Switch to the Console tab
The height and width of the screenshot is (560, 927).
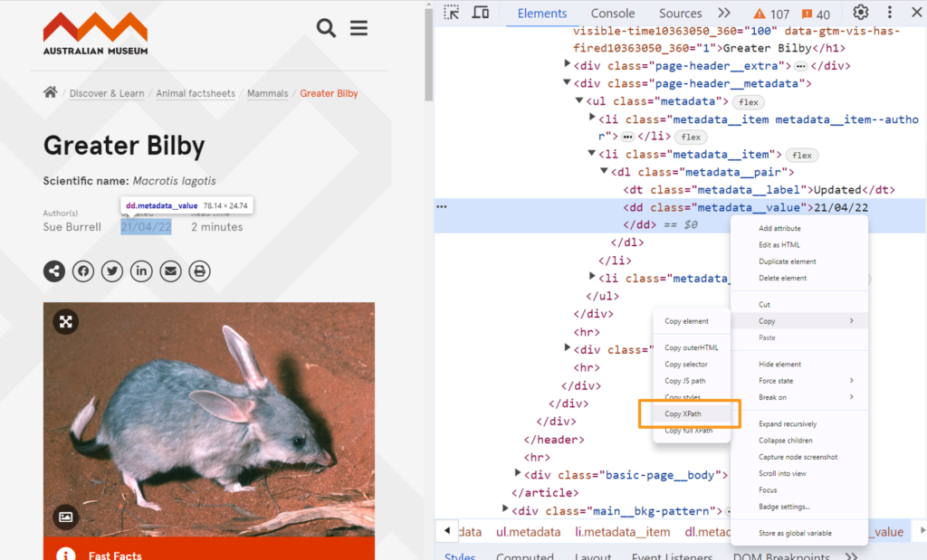[613, 13]
